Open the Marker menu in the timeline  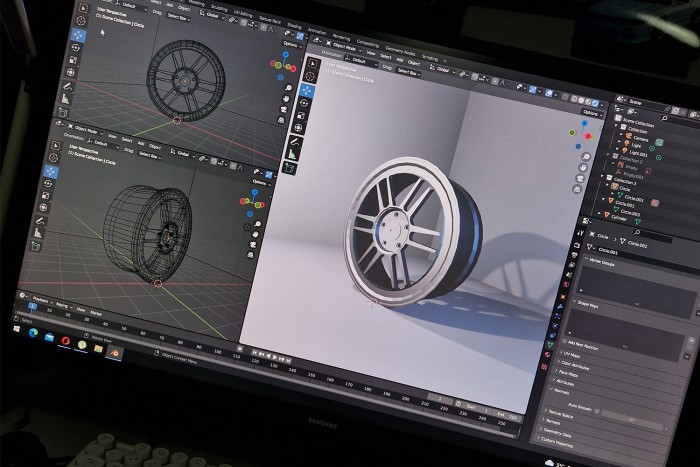pos(97,312)
